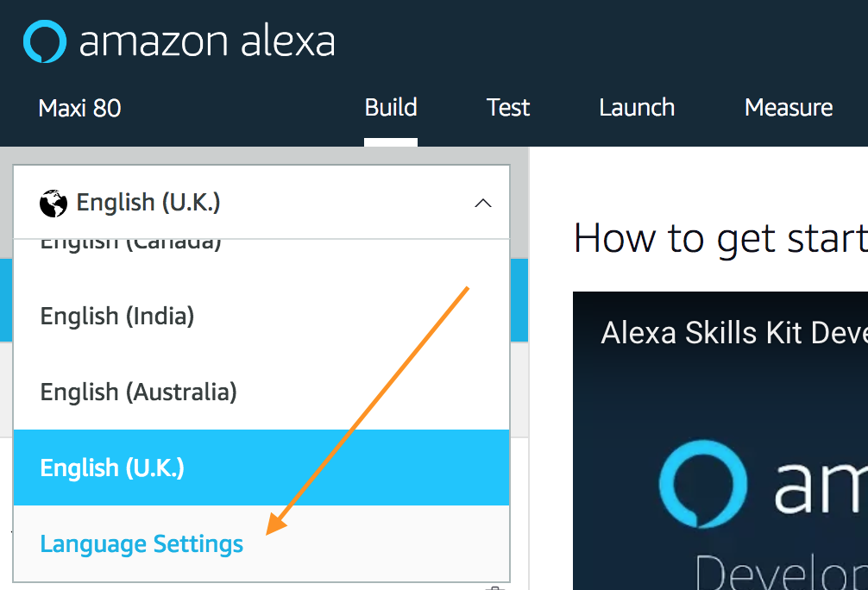This screenshot has width=868, height=590.
Task: Click the How to get started heading
Action: pyautogui.click(x=720, y=238)
